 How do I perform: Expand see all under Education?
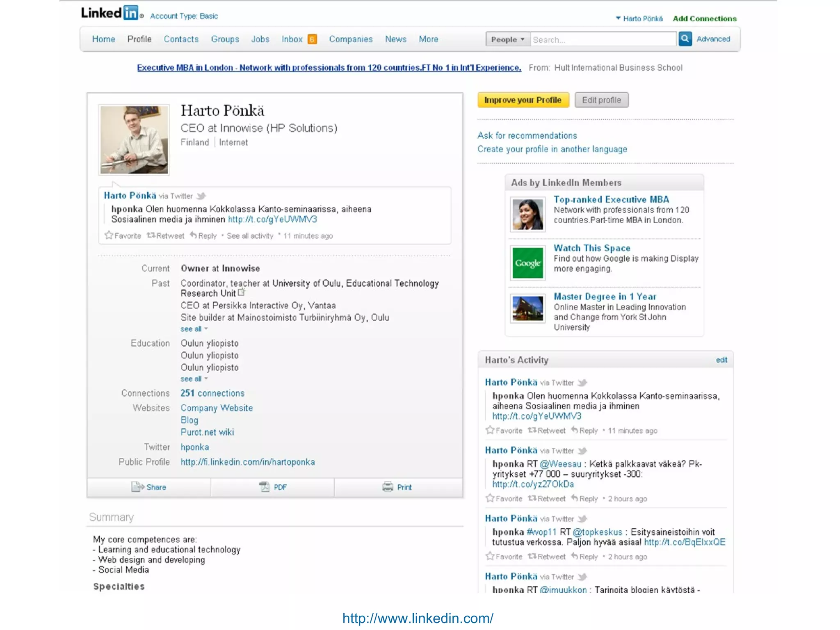194,379
